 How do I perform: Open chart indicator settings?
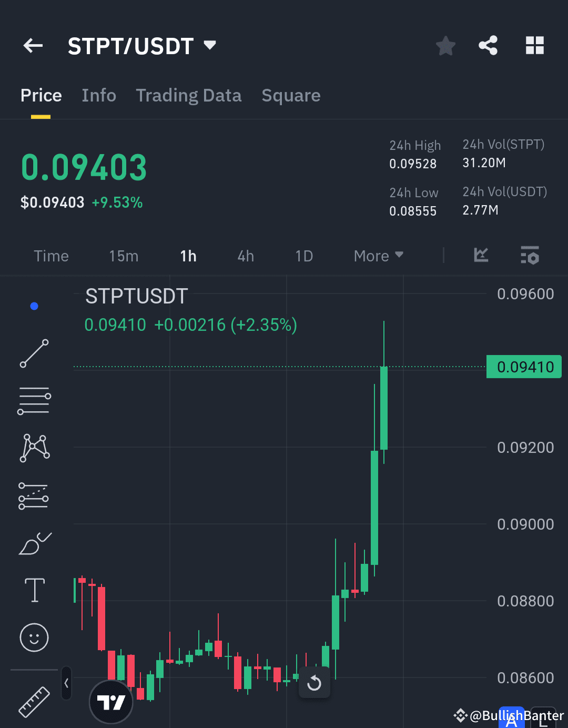tap(530, 256)
